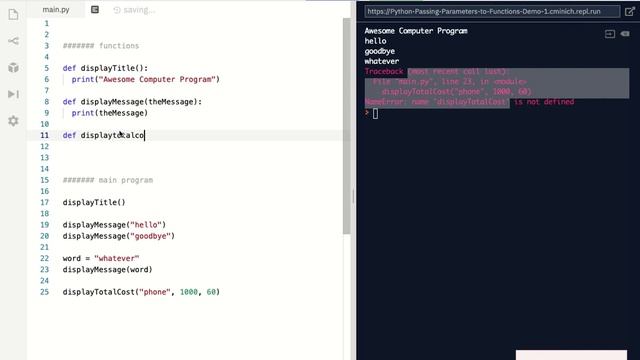Click displayTotalCost("phone", 1000, 60) line

[x=141, y=292]
